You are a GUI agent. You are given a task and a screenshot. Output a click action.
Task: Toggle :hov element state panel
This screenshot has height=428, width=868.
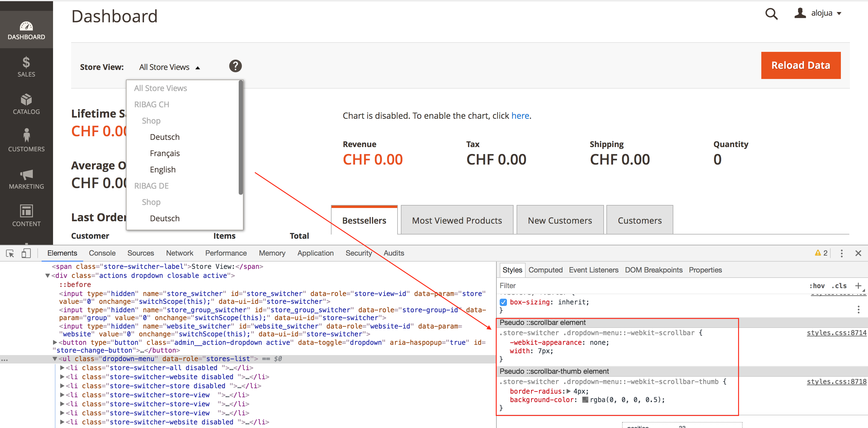(x=817, y=286)
